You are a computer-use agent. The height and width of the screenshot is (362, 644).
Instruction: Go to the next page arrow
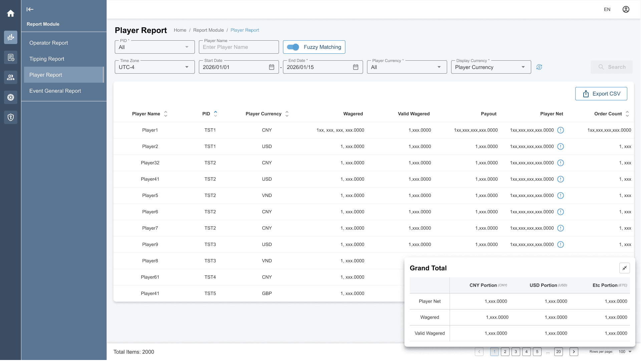point(577,353)
